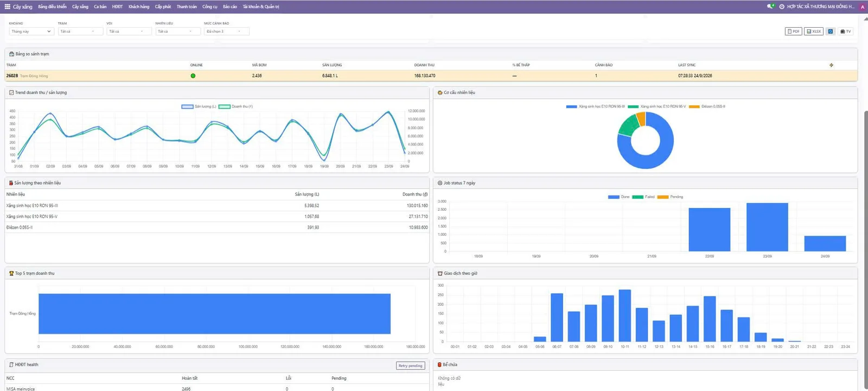This screenshot has width=868, height=391.
Task: Toggle Failed series in Job status legend
Action: point(643,197)
